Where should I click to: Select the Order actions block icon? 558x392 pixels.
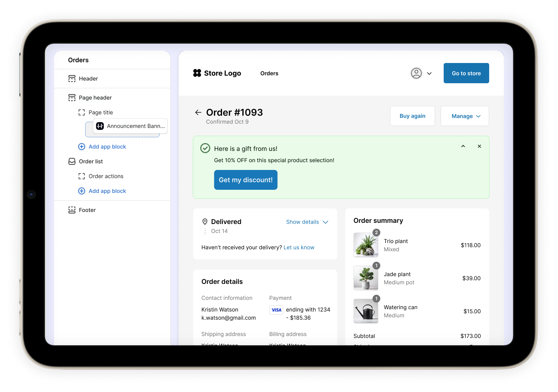pyautogui.click(x=82, y=176)
